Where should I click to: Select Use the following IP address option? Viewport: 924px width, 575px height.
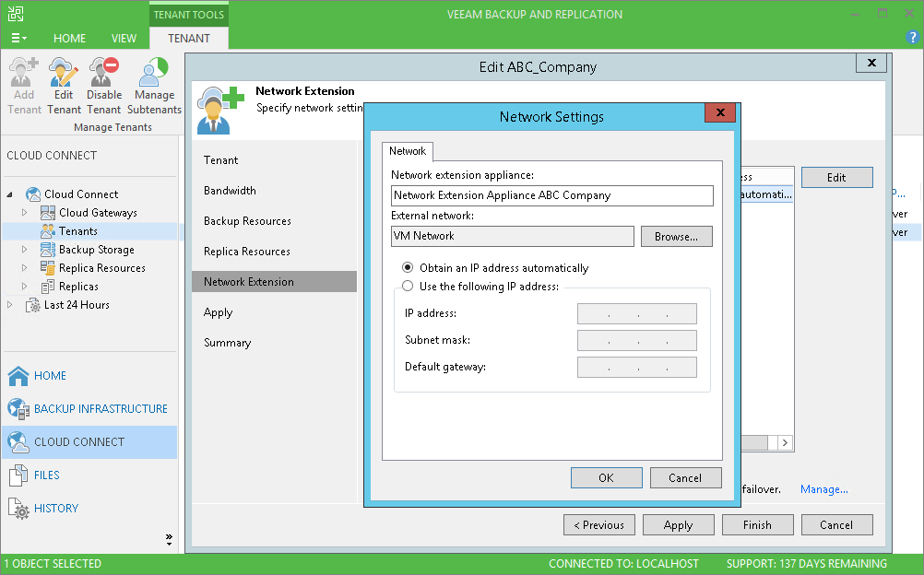pos(408,287)
